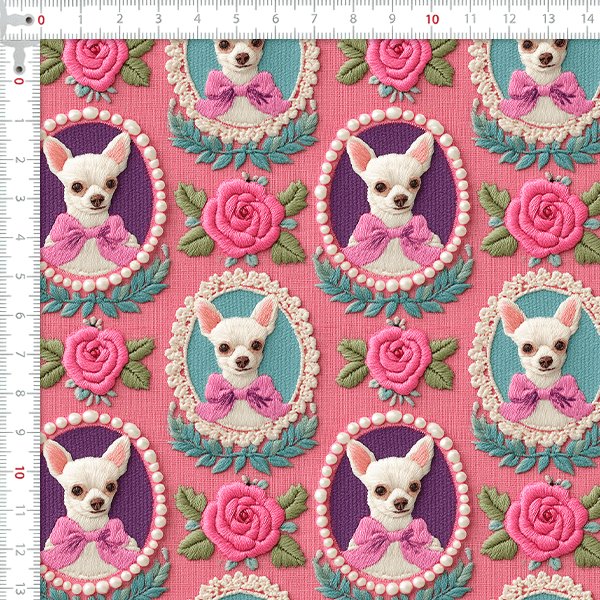
Task: Click the number 12 on the vertical ruler
Action: tap(19, 550)
